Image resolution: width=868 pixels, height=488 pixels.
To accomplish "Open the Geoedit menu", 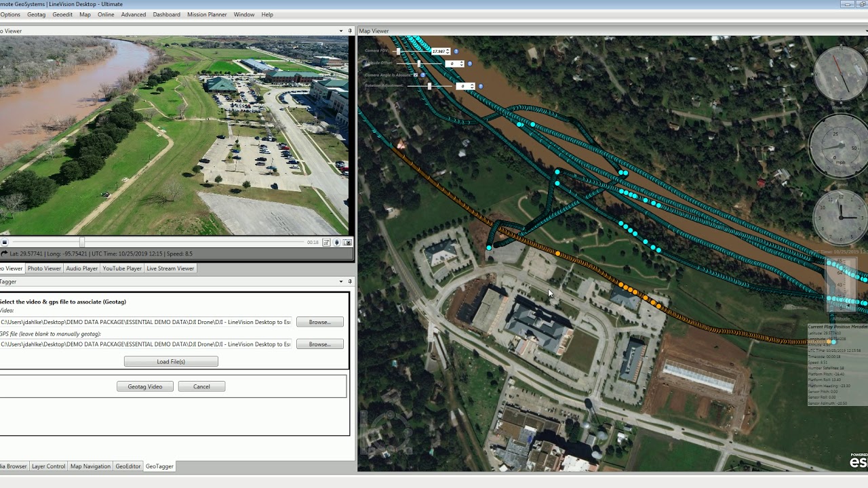I will pos(62,14).
